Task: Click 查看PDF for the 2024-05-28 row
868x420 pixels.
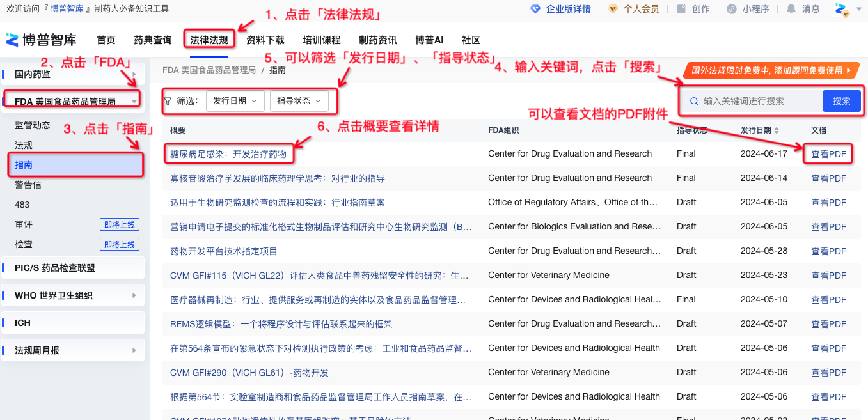Action: click(x=828, y=251)
